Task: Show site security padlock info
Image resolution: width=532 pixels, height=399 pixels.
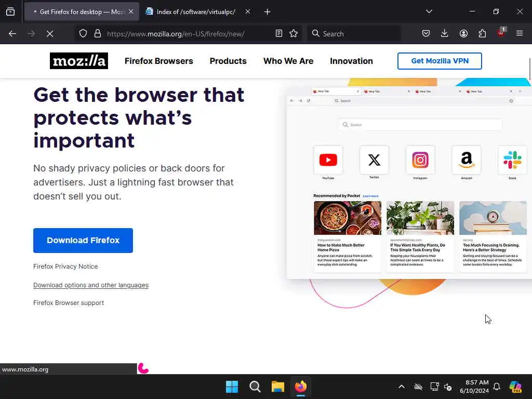Action: [98, 34]
